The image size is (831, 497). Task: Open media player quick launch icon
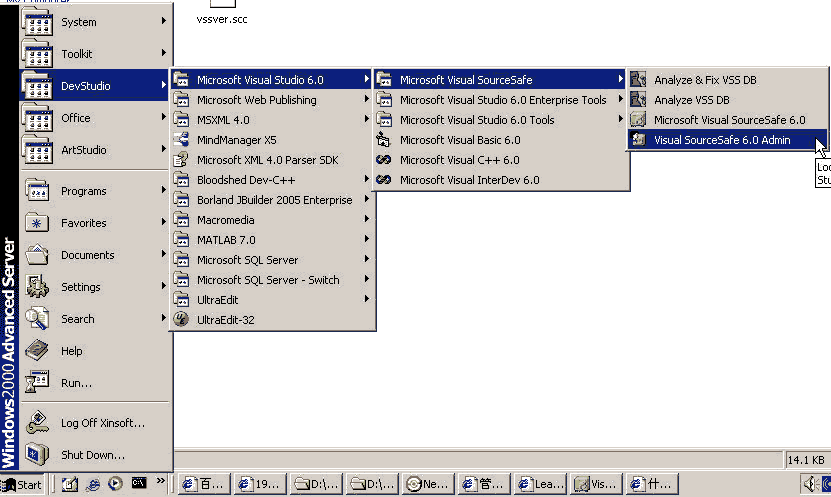coord(115,484)
